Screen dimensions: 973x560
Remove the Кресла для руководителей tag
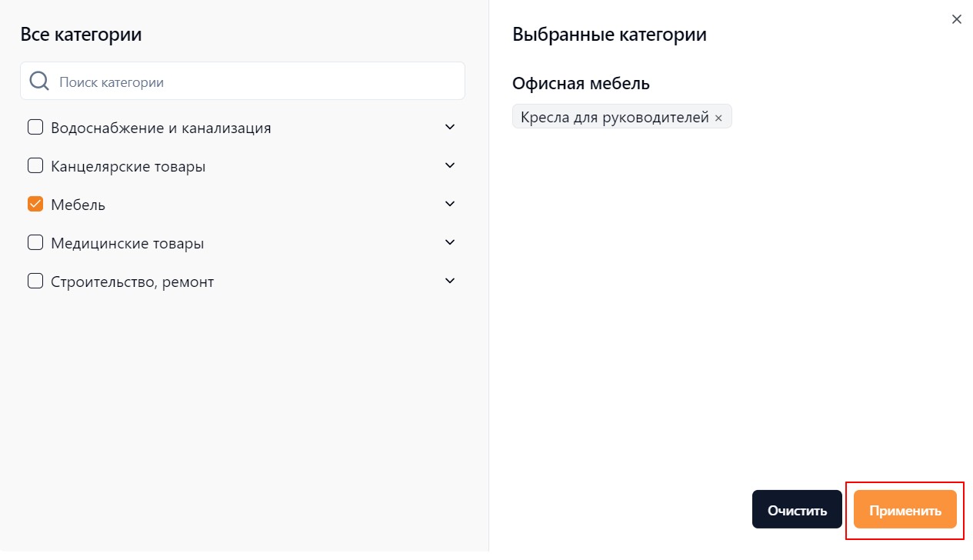pos(718,118)
